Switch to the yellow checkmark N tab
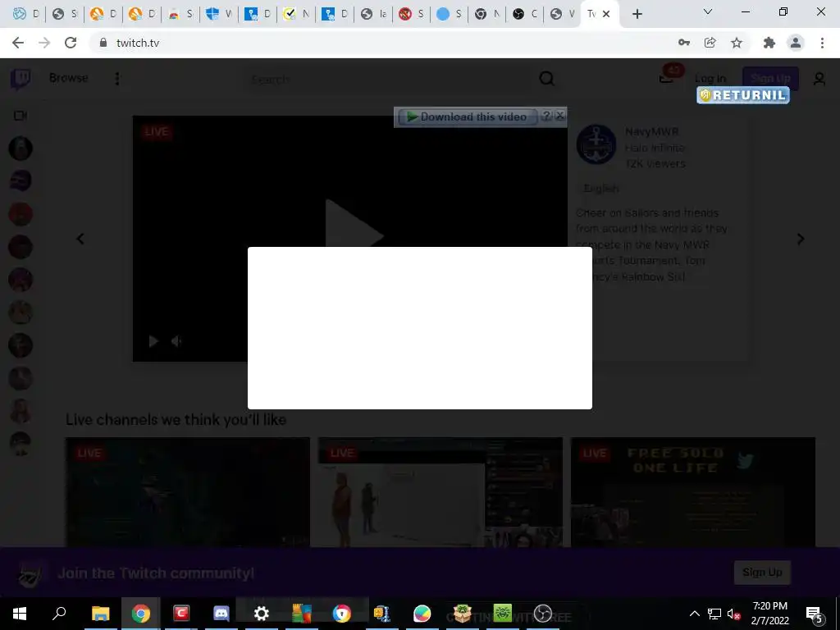The height and width of the screenshot is (630, 840). tap(295, 15)
